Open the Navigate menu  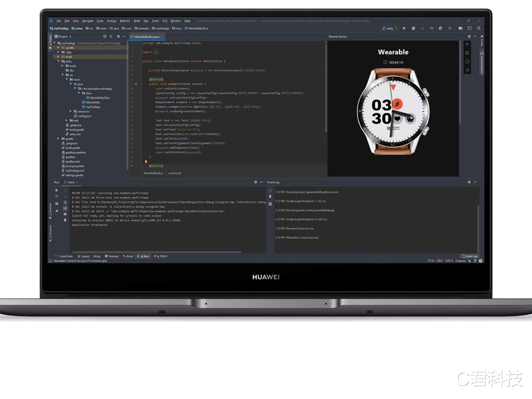[x=88, y=21]
